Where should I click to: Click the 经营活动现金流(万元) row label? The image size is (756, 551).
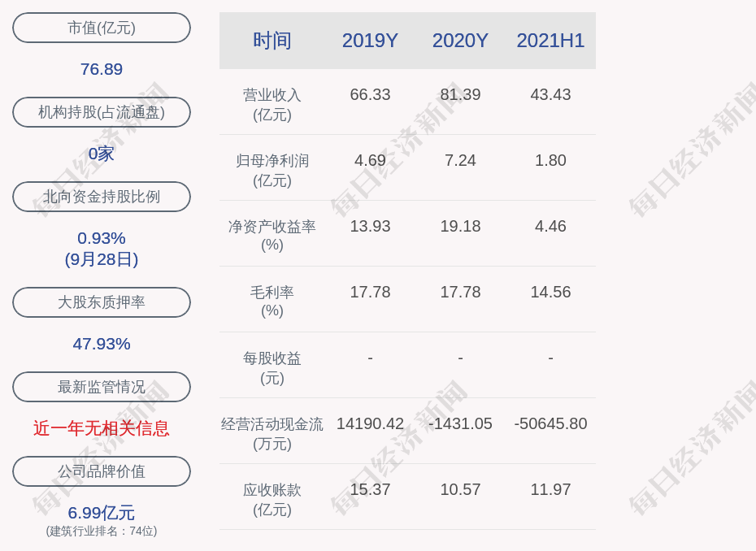tap(272, 434)
